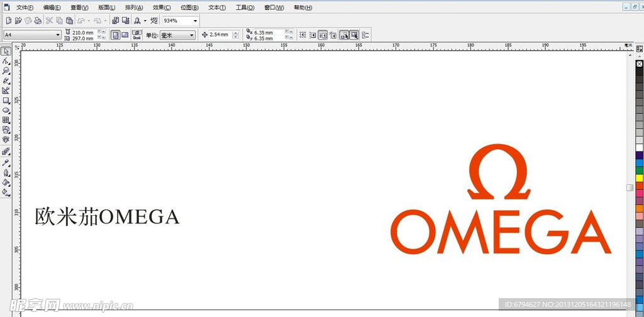Viewport: 644px width, 317px height.
Task: Open the 编辑(E) menu
Action: pos(52,8)
